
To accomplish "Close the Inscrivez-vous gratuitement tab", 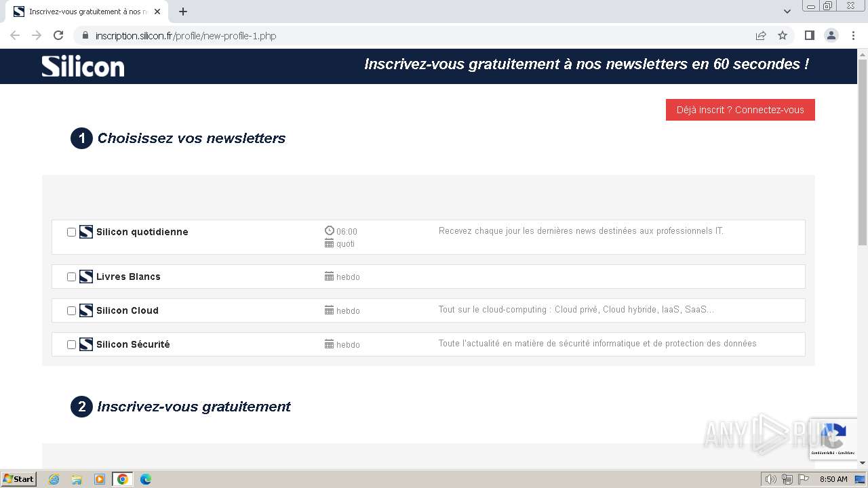I will coord(157,12).
